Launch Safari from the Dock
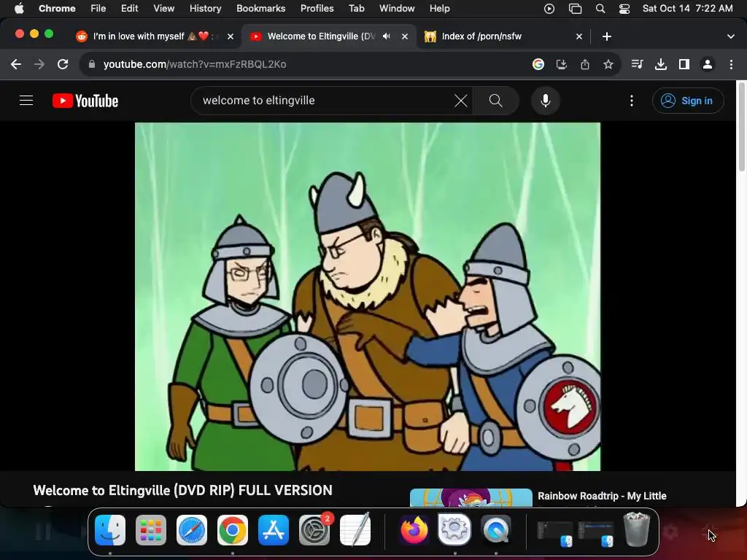Viewport: 747px width, 560px height. pyautogui.click(x=192, y=530)
